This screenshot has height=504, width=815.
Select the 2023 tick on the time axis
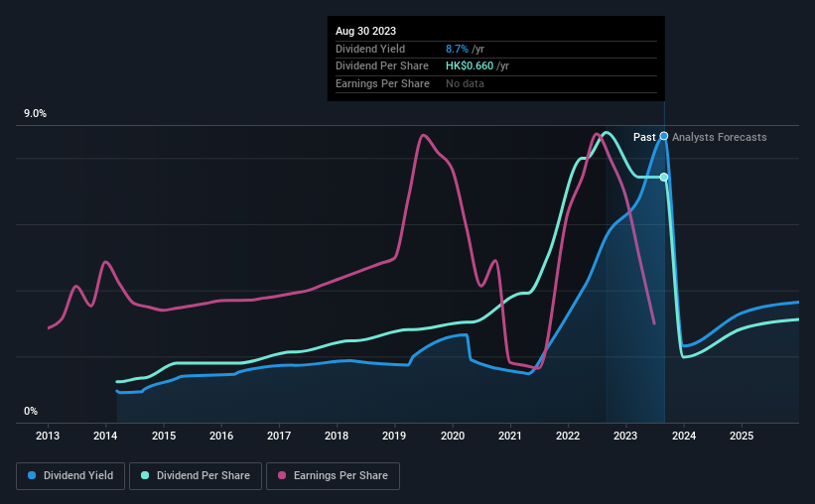(x=625, y=436)
